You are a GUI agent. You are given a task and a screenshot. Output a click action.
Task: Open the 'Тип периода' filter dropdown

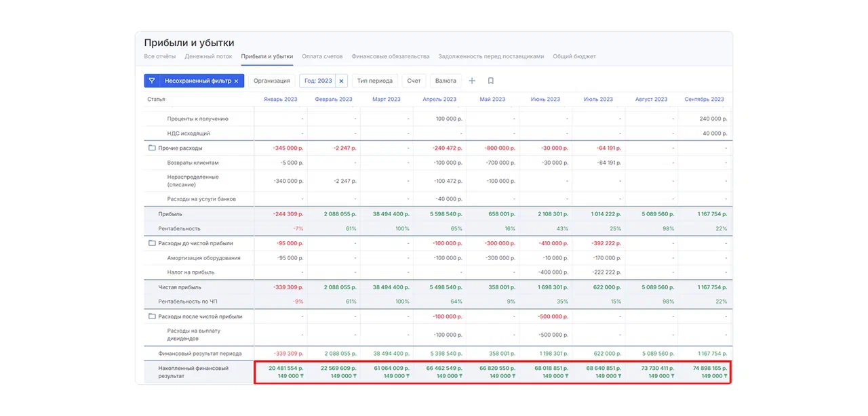tap(374, 81)
